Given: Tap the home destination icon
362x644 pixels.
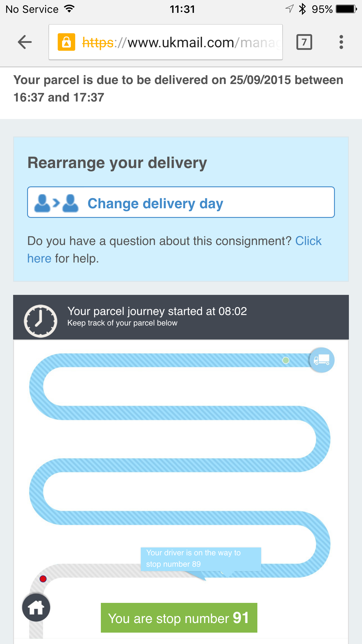Looking at the screenshot, I should (x=36, y=608).
